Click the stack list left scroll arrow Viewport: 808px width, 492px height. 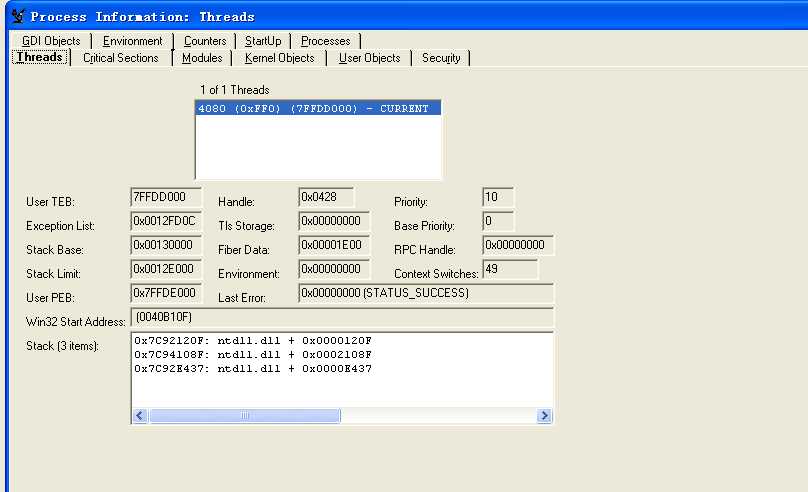[140, 415]
